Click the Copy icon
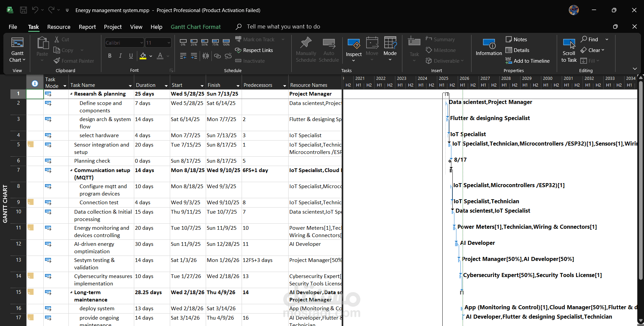This screenshot has width=644, height=326. (x=57, y=50)
